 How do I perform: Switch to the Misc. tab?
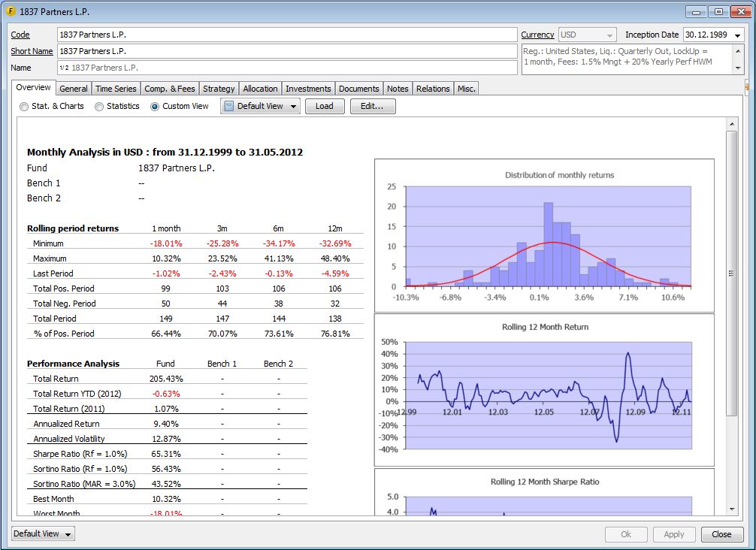(x=466, y=89)
